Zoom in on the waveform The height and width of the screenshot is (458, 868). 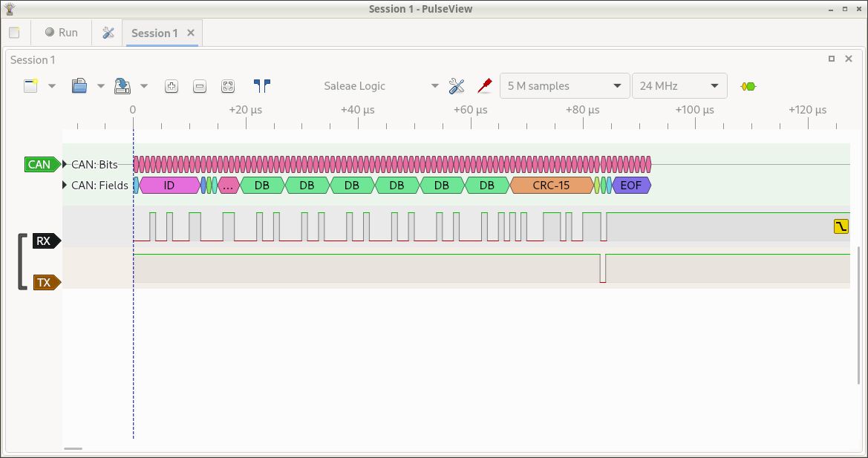click(172, 86)
